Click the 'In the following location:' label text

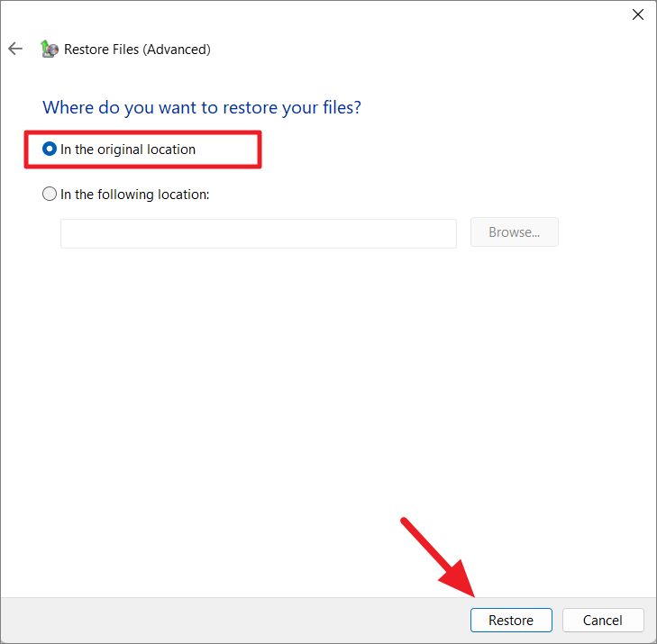tap(135, 195)
